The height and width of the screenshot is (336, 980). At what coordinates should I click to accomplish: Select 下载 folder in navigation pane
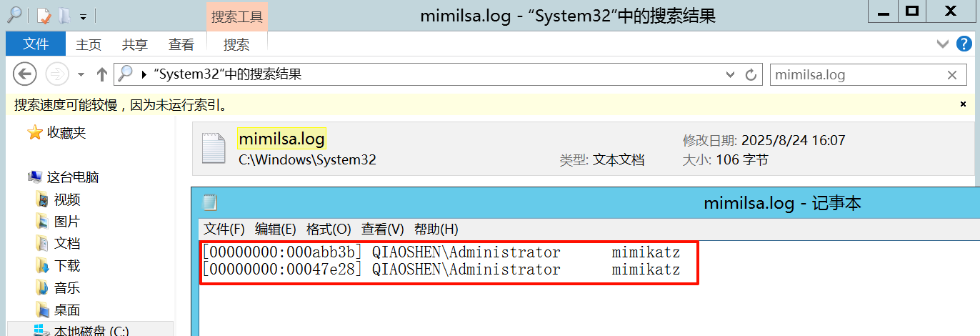[x=67, y=266]
